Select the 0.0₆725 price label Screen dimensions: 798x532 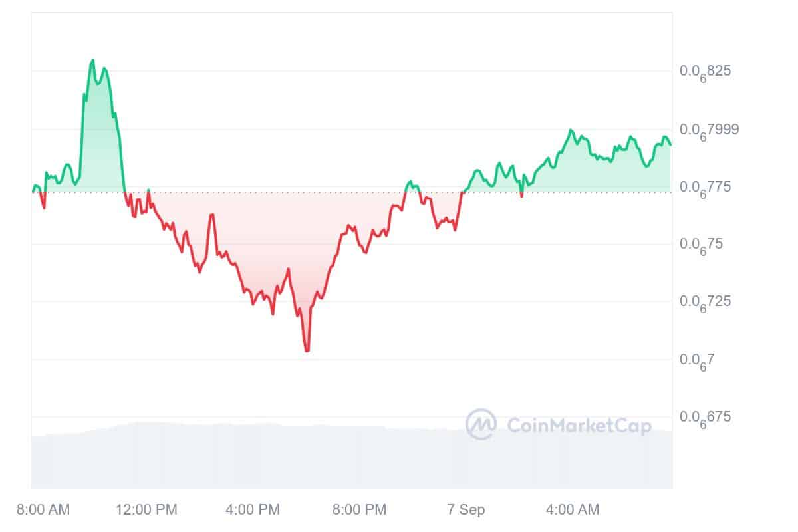(x=705, y=301)
